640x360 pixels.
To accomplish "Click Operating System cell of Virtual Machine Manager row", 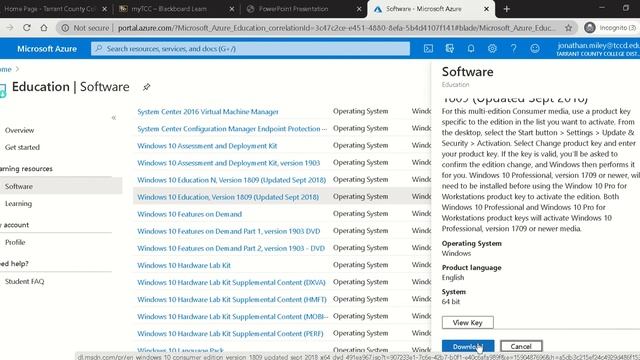I will click(360, 111).
